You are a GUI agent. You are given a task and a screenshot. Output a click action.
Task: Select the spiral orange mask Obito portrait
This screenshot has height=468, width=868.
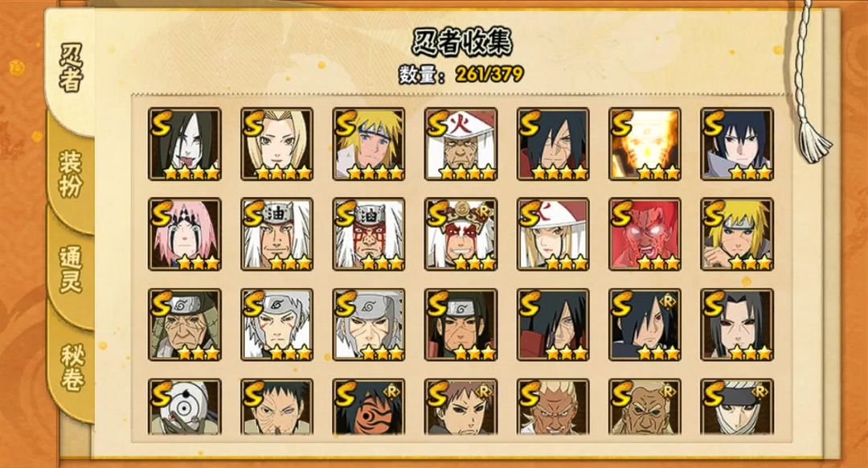click(x=369, y=407)
